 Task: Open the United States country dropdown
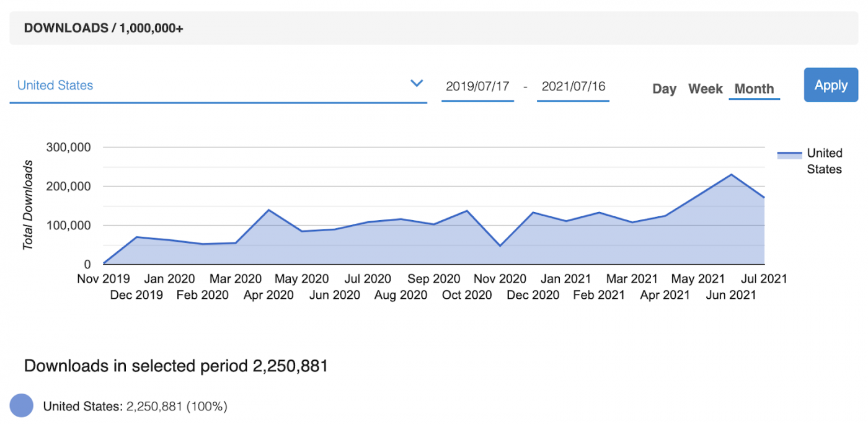218,86
